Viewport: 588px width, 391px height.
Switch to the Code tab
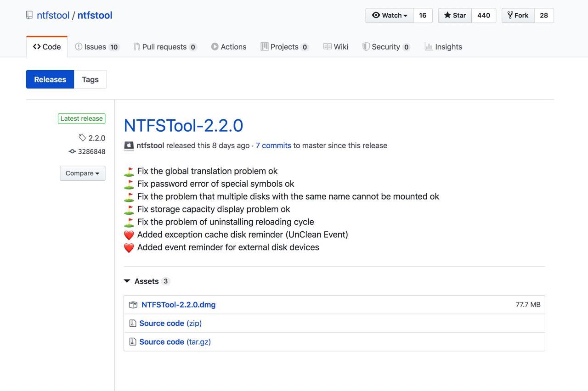[x=47, y=47]
